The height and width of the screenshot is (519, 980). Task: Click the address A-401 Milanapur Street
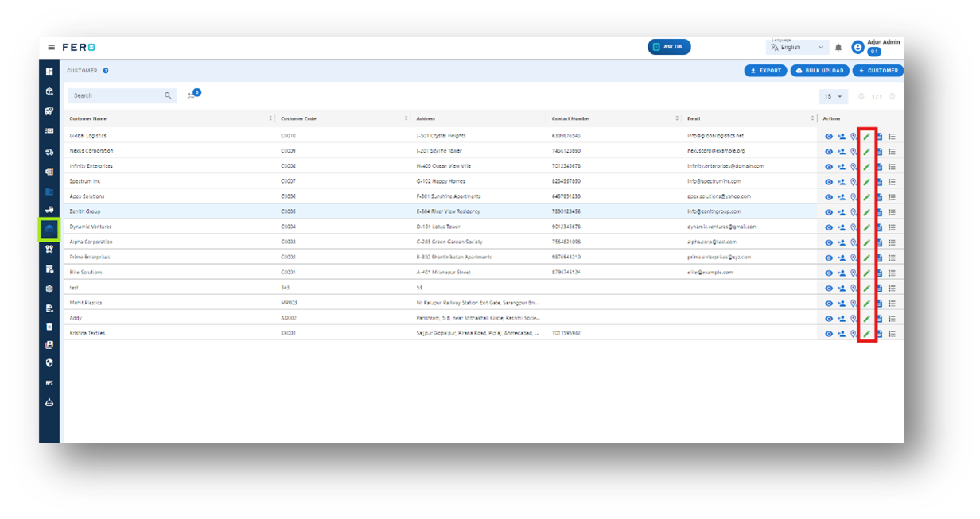coord(444,272)
